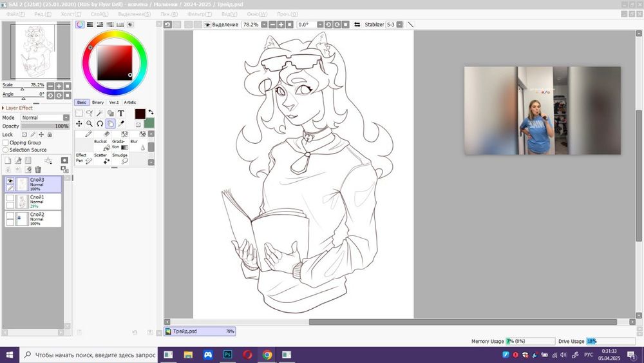This screenshot has height=363, width=644.
Task: Reset navigator rotation angle square button
Action: pos(68,95)
